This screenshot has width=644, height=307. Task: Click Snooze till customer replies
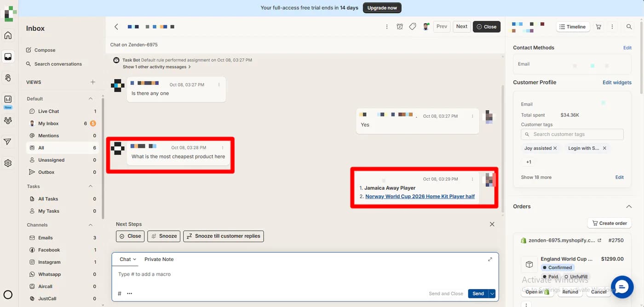tap(223, 236)
